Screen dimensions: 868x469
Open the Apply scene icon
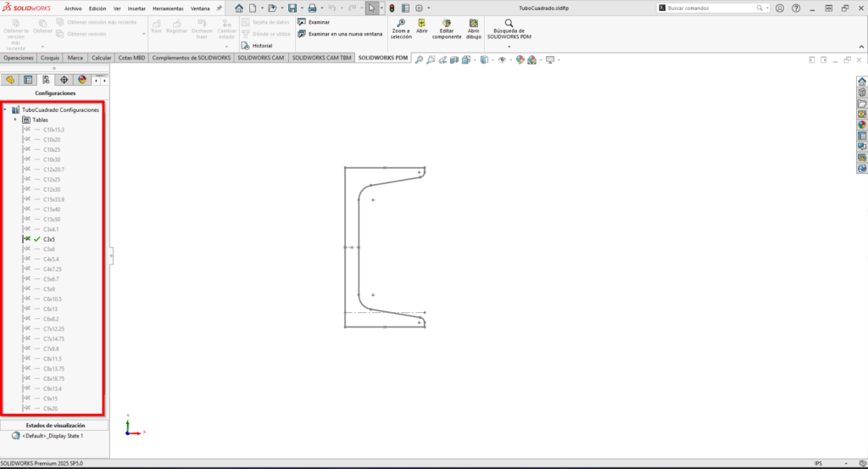pyautogui.click(x=532, y=59)
